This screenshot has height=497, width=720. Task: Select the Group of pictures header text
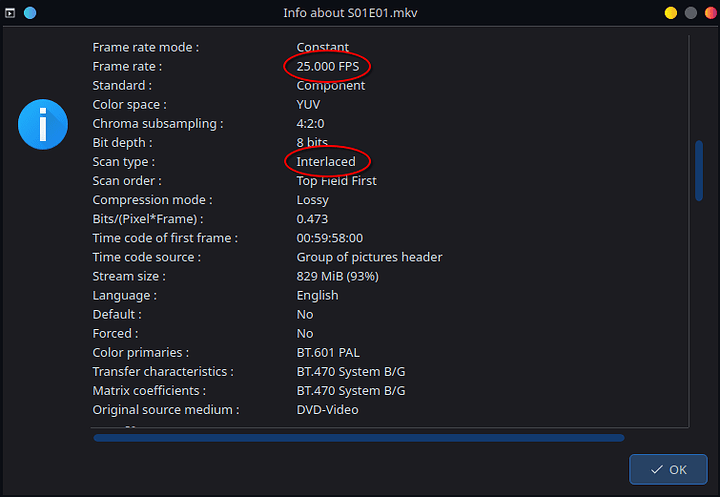click(x=369, y=257)
